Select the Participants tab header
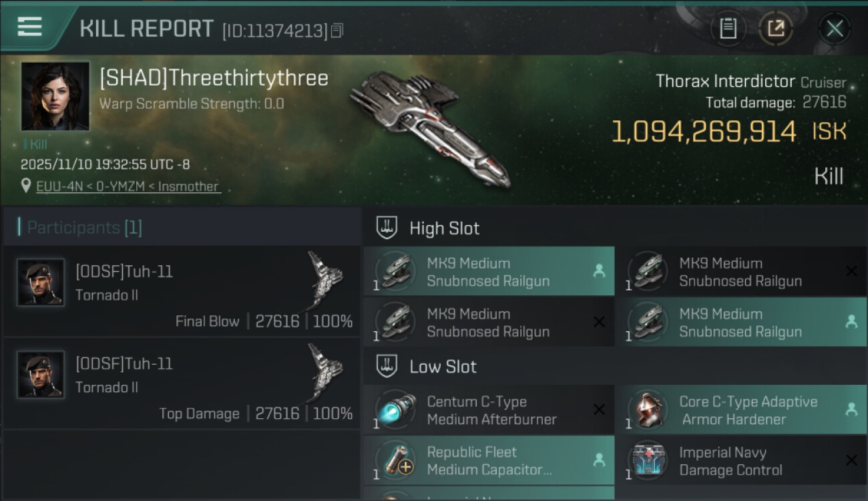868x501 pixels. pos(84,228)
